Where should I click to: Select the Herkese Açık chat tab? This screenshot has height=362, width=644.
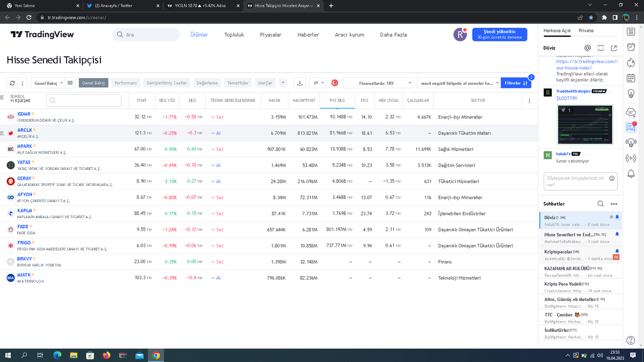(557, 31)
